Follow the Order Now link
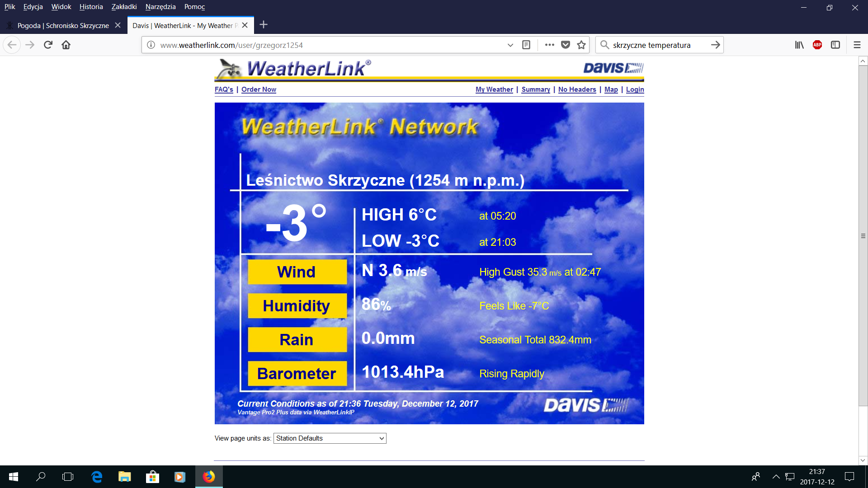The image size is (868, 488). [x=259, y=89]
